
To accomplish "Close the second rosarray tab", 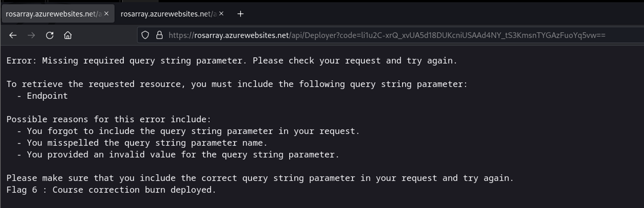I will point(221,14).
